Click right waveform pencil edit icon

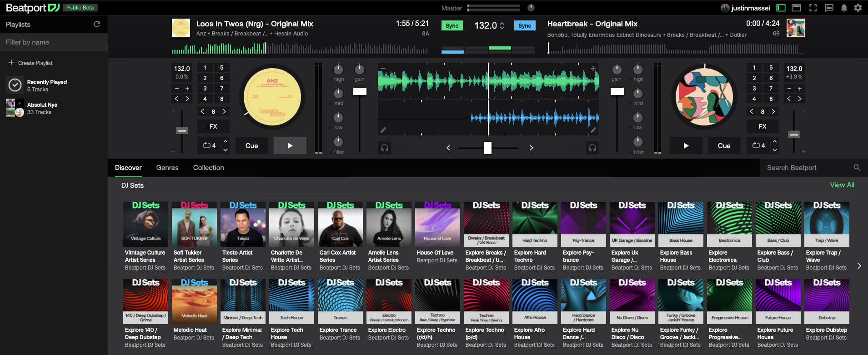pyautogui.click(x=593, y=130)
